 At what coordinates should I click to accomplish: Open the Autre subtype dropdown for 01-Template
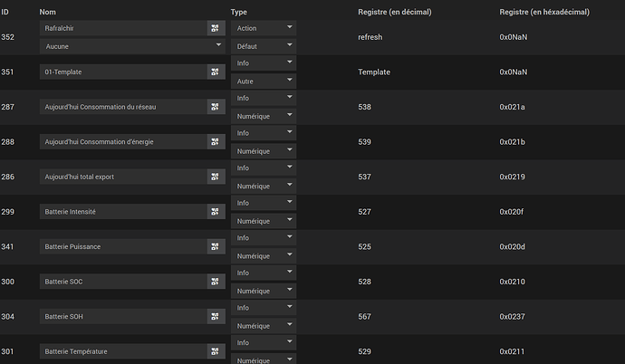(x=263, y=81)
